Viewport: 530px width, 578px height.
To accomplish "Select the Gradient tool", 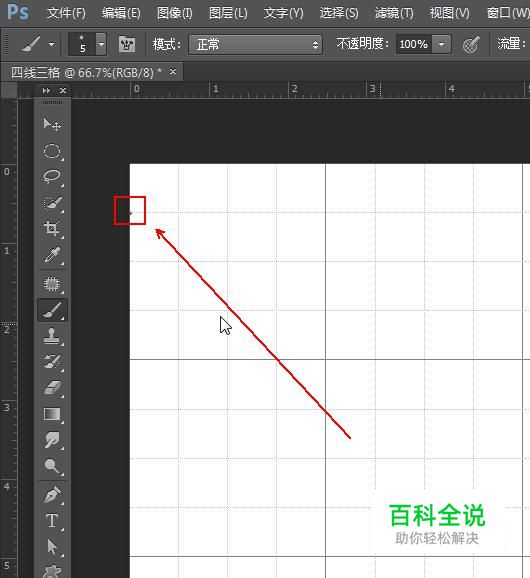I will 52,414.
